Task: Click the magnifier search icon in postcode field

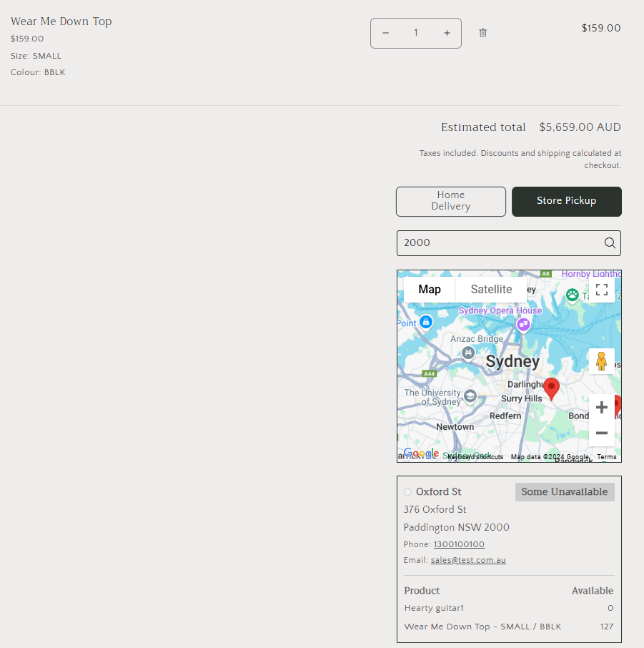Action: (610, 243)
